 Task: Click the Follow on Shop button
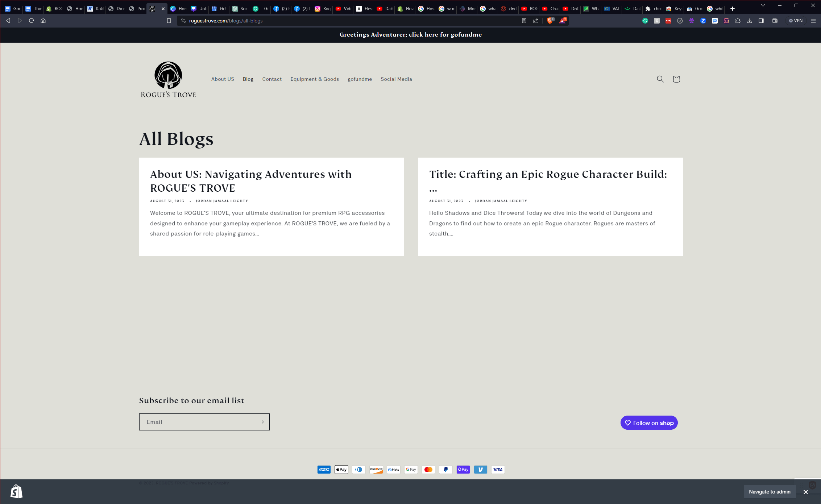pos(649,423)
